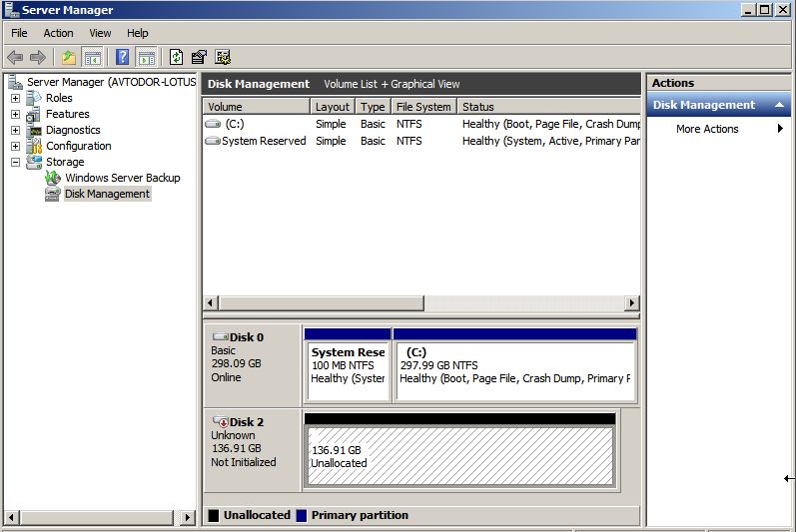
Task: Collapse the Storage tree node
Action: 15,162
